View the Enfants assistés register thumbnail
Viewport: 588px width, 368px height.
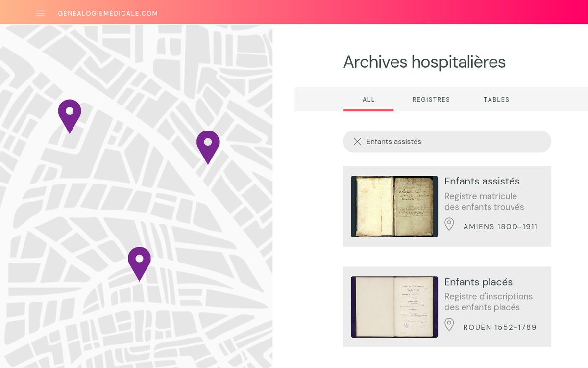[x=394, y=206]
